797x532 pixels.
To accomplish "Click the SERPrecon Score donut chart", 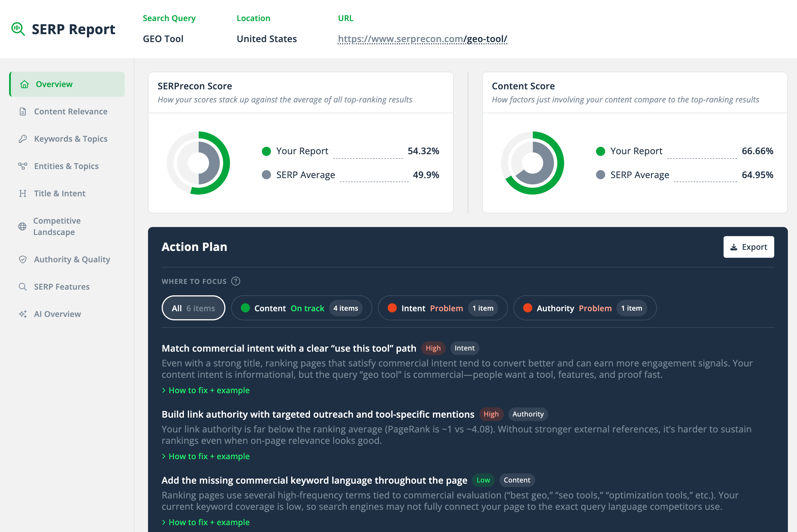I will [199, 163].
